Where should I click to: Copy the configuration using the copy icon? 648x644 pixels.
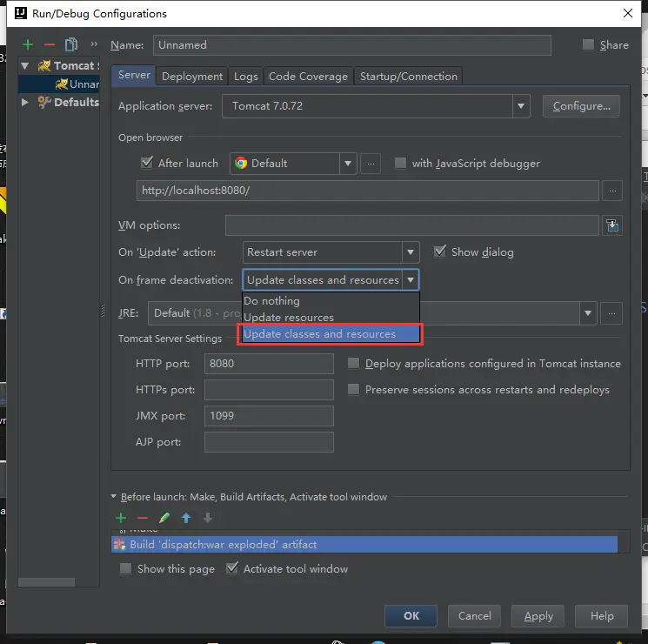(x=71, y=44)
